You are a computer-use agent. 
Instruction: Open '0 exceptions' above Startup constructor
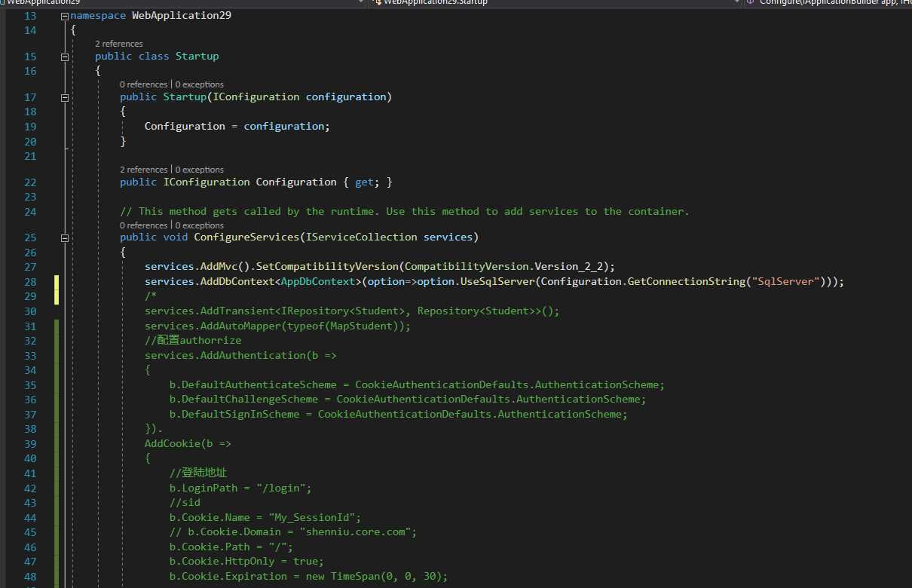pos(200,84)
